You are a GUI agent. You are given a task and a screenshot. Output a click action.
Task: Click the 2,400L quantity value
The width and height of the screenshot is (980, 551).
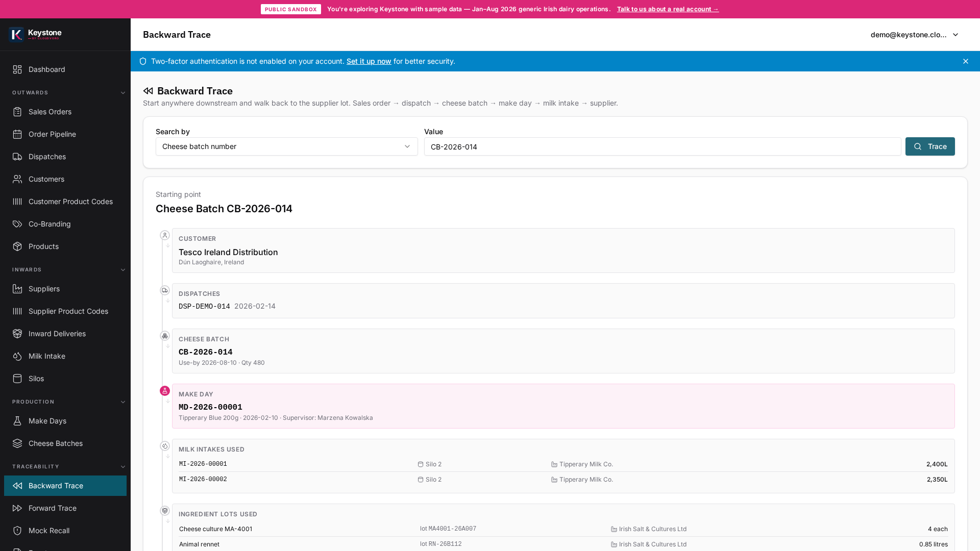937,464
